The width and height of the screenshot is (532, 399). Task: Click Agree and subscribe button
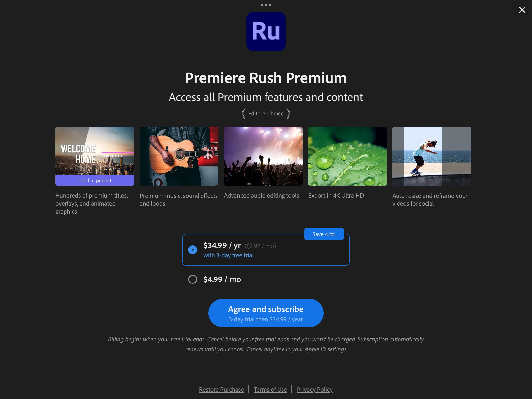(266, 313)
